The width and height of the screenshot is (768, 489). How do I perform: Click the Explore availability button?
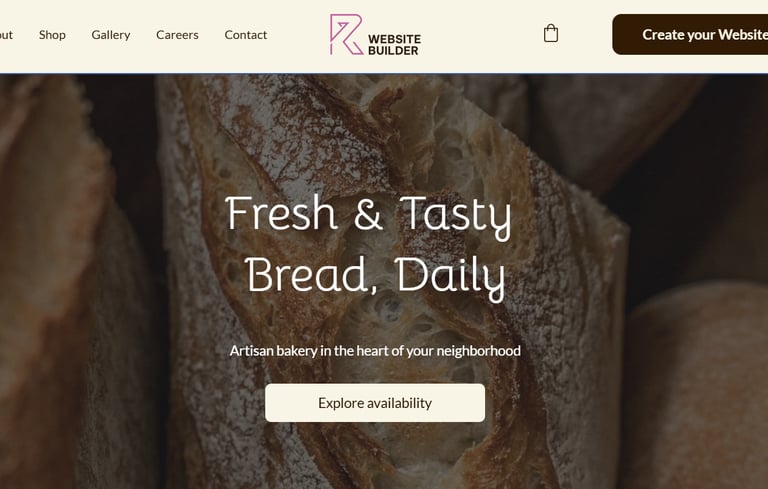375,403
